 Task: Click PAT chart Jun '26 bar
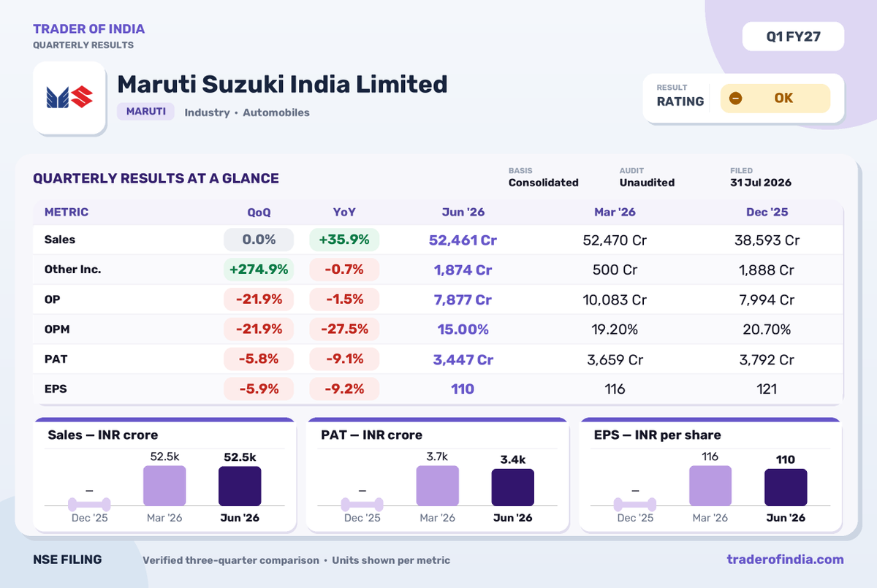pos(513,487)
